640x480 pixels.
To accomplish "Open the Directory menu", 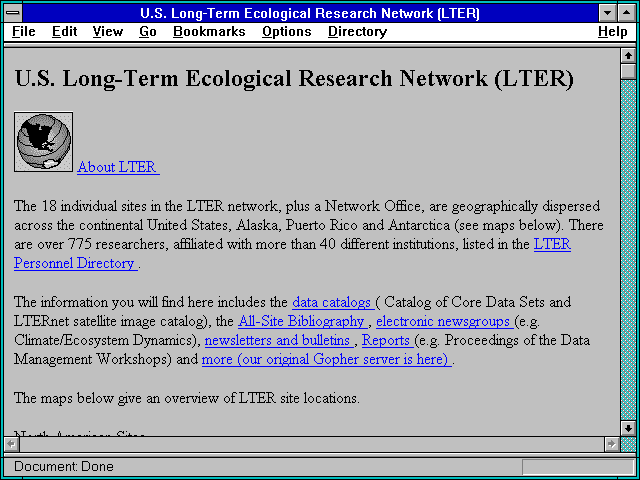I will click(358, 31).
